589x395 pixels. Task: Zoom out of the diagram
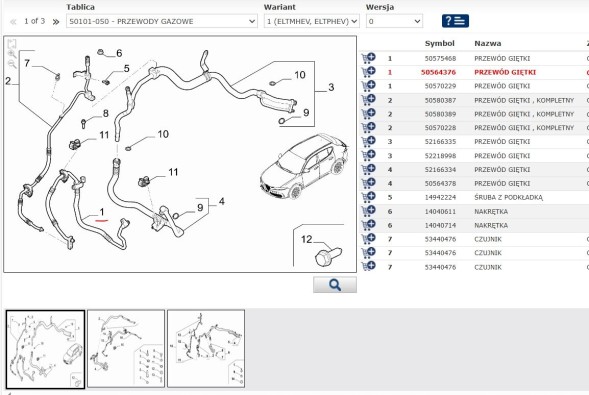(x=12, y=64)
